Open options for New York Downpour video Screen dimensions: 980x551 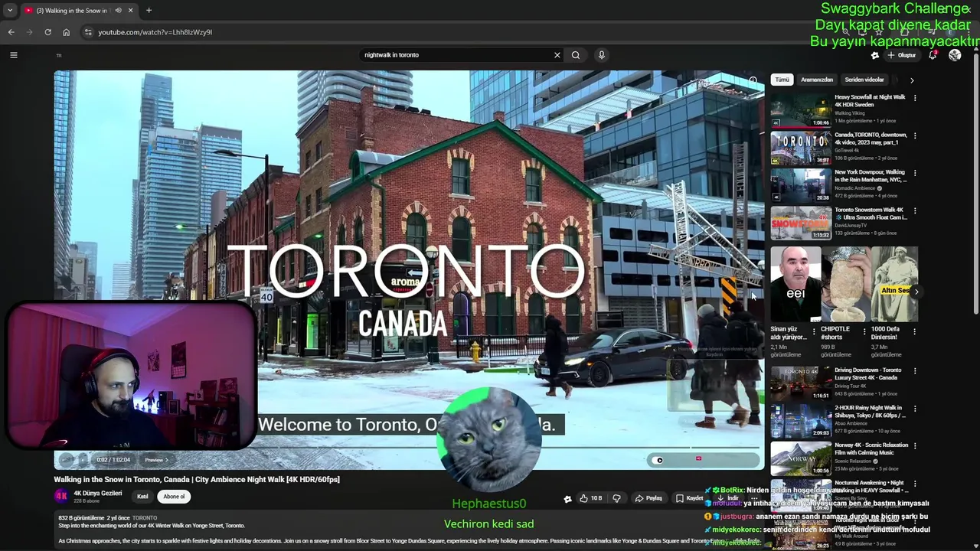click(914, 173)
